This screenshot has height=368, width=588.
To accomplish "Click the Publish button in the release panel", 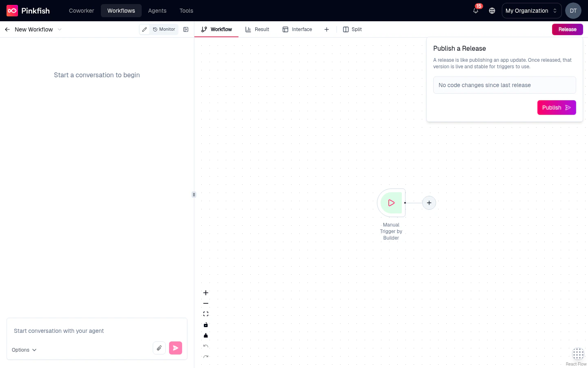I will click(x=557, y=108).
